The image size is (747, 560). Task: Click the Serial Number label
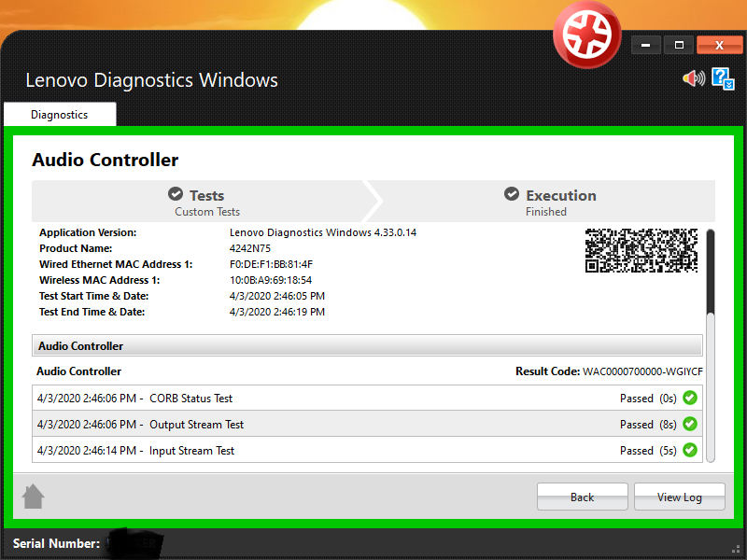[x=56, y=543]
